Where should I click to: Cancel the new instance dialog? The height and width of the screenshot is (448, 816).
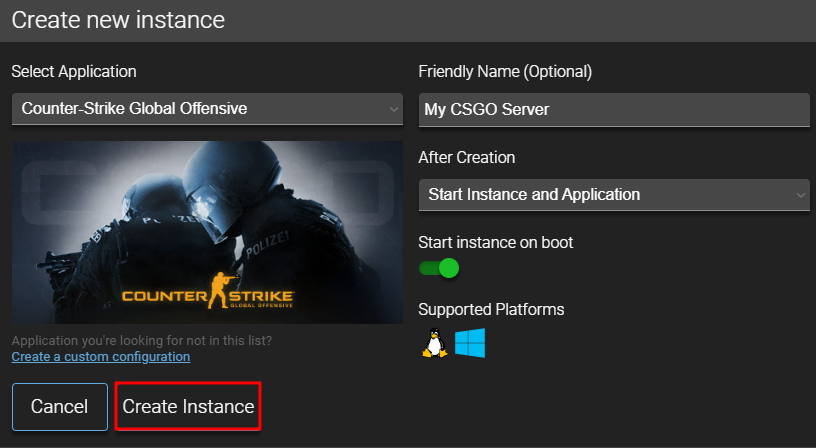(60, 407)
